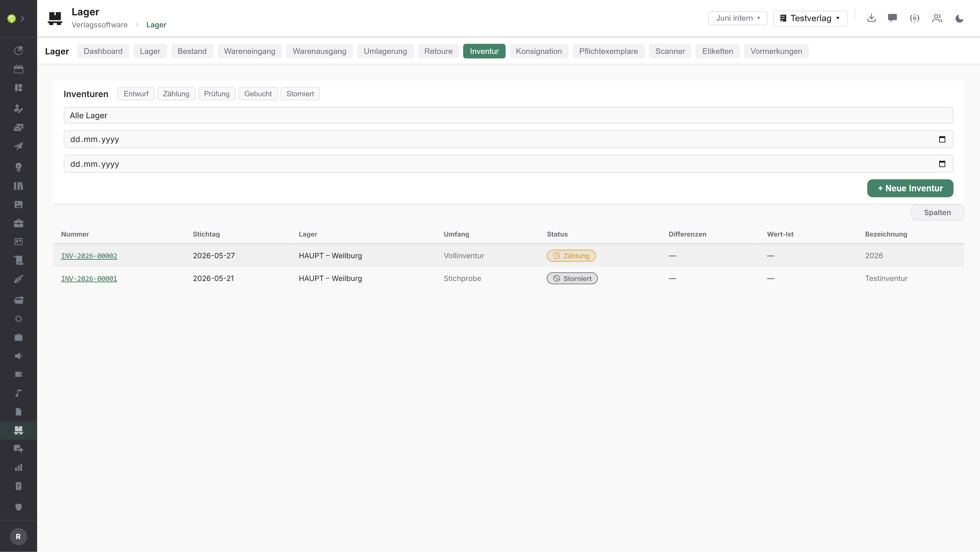
Task: Open the export arrow sidebar icon
Action: pyautogui.click(x=18, y=449)
